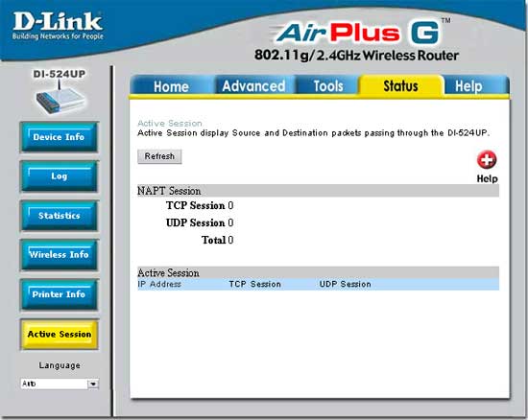Click the red Help plus icon
The image size is (528, 420).
pos(487,160)
